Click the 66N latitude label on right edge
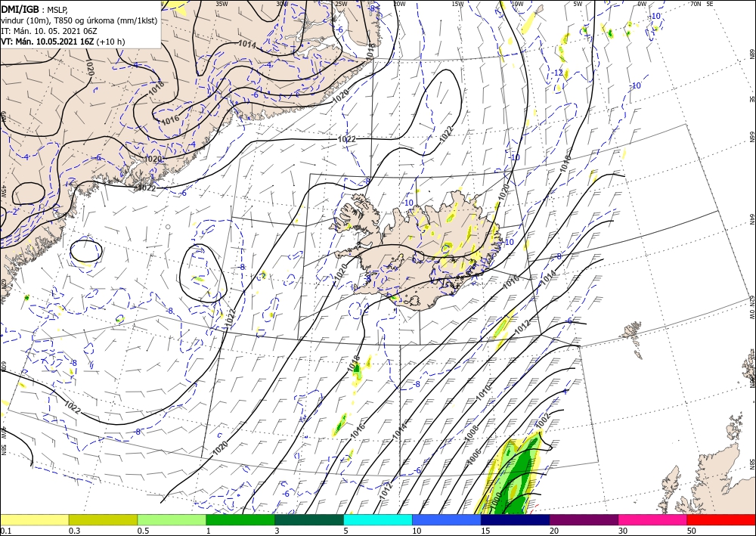 751,137
